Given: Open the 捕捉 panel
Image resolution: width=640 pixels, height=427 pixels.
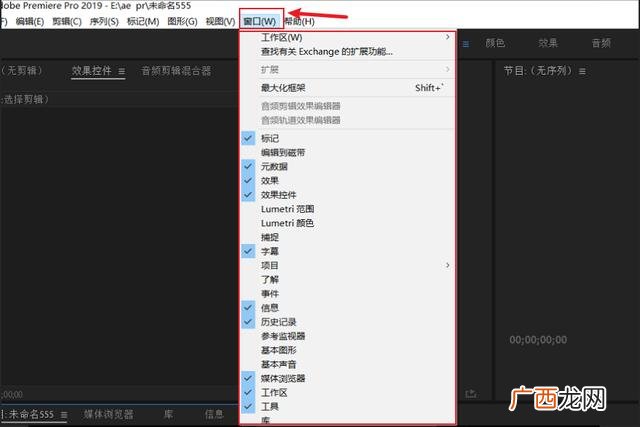Looking at the screenshot, I should 348,237.
